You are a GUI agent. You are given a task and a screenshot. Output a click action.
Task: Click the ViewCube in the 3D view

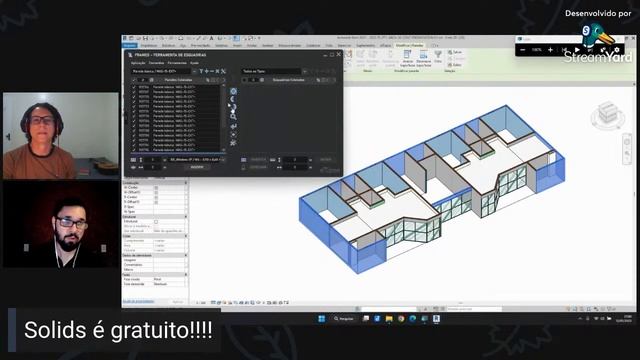coord(607,113)
